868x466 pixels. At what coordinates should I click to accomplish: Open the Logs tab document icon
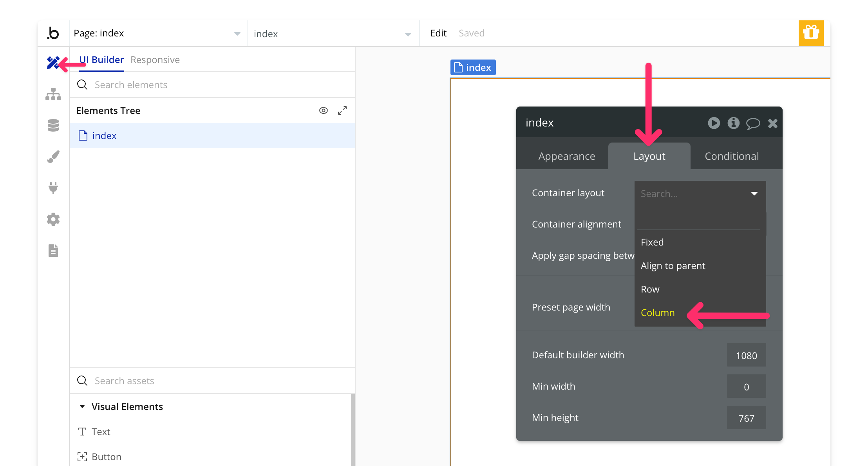pos(53,251)
